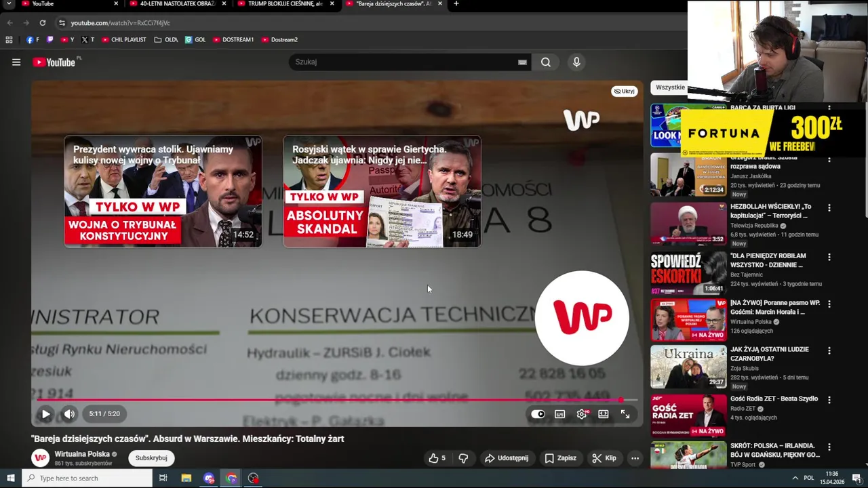
Task: Open options for the HEZBOLLAH WŚCIEKŁY video
Action: coord(829,208)
